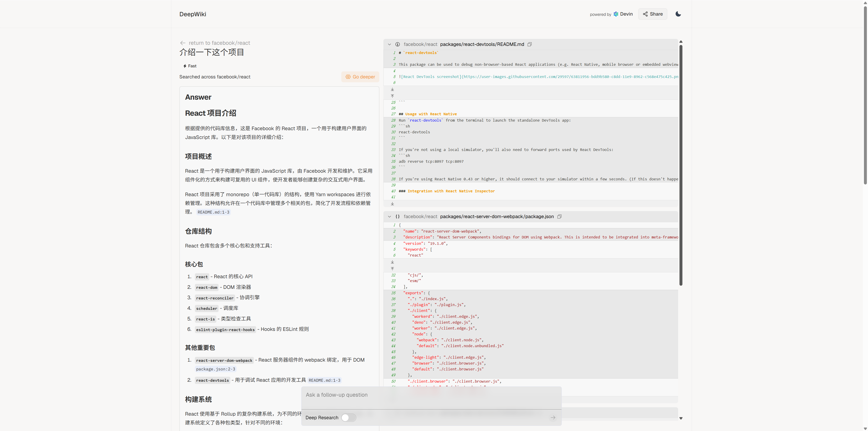Click the 仓库结构 heading
868x431 pixels.
(x=198, y=231)
